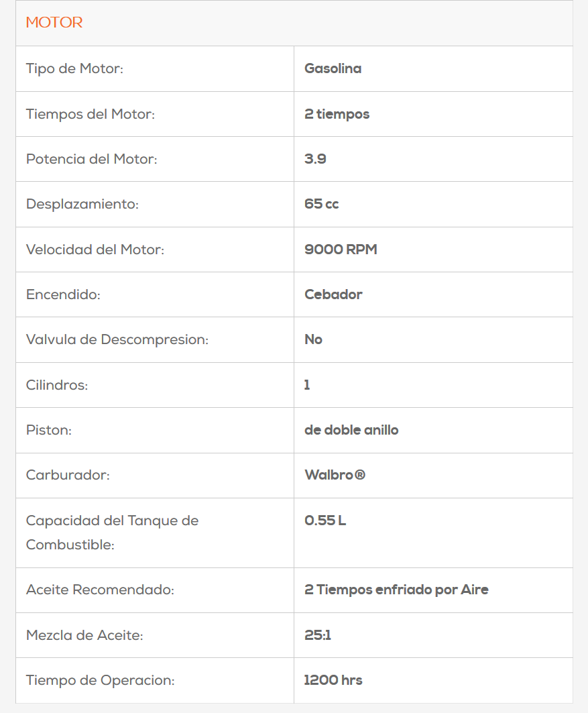
Task: Select the "de doble anillo" piston value
Action: (351, 430)
